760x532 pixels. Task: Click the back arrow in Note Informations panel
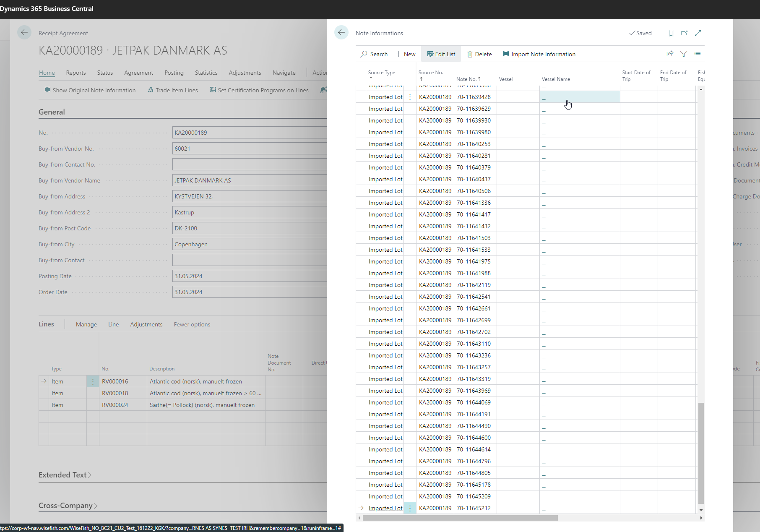point(341,33)
